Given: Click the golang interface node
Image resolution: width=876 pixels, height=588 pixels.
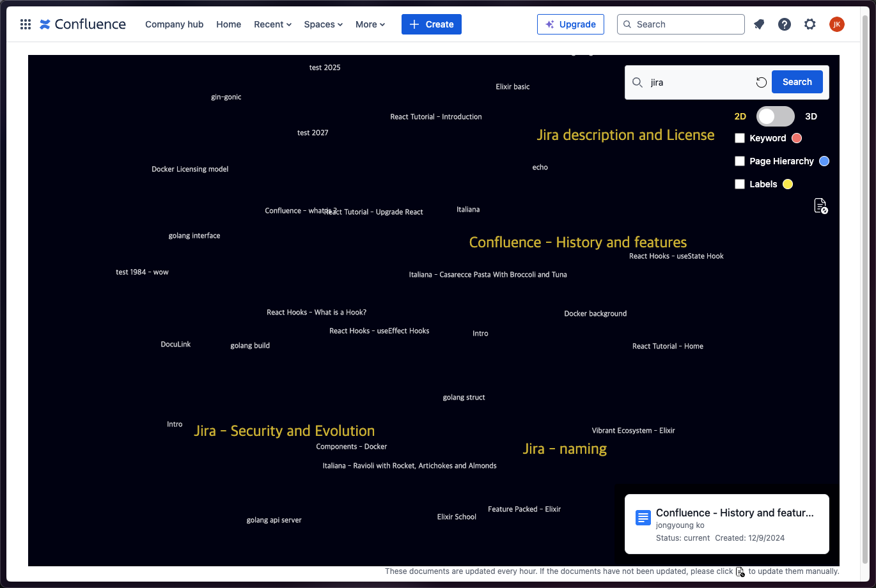Looking at the screenshot, I should [194, 235].
